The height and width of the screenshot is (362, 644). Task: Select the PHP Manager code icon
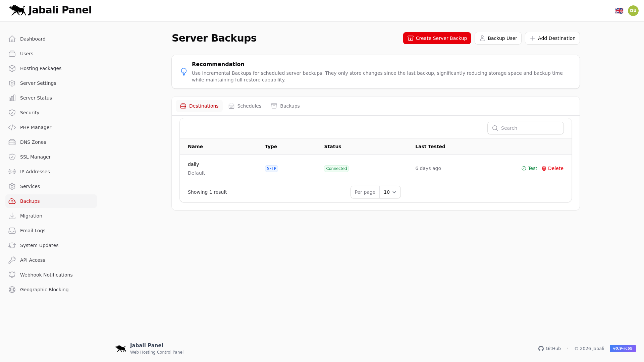click(x=12, y=127)
